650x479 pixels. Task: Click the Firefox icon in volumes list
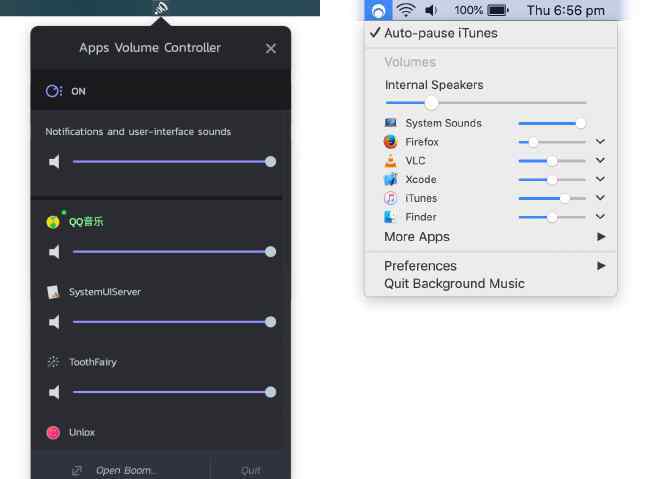pyautogui.click(x=390, y=142)
